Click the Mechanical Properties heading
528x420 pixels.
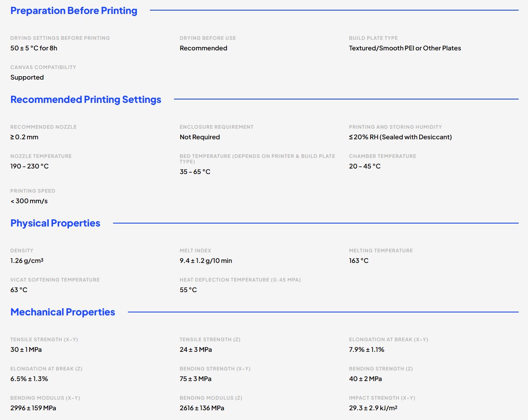click(x=63, y=312)
